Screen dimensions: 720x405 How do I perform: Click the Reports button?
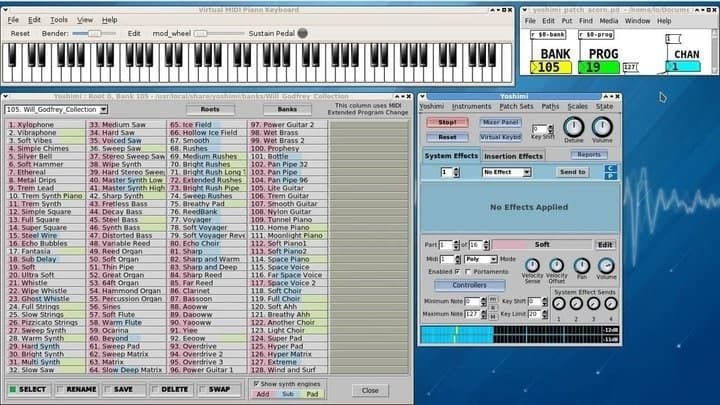(589, 155)
